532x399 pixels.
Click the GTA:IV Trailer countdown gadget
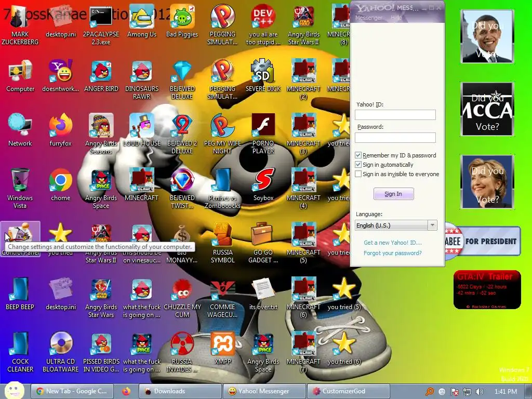click(487, 290)
